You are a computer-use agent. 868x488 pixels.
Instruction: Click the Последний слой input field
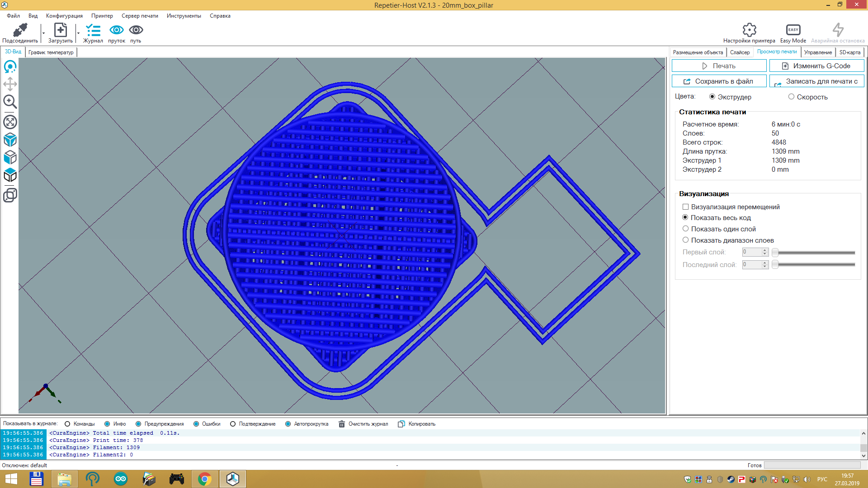pos(751,264)
